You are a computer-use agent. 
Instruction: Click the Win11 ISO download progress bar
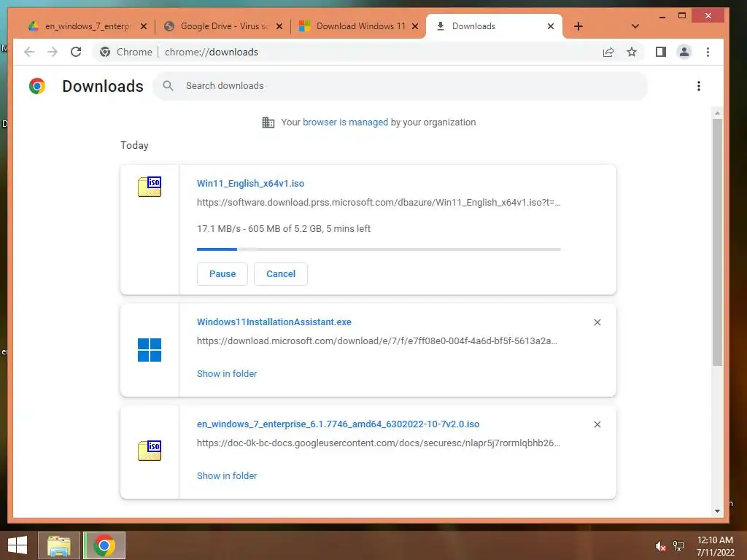tap(379, 249)
